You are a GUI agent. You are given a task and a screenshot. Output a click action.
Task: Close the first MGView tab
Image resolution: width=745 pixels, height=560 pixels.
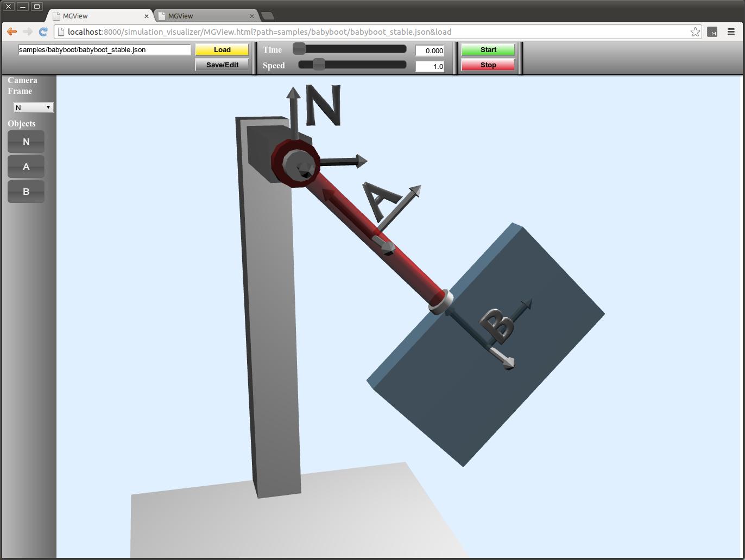tap(146, 16)
